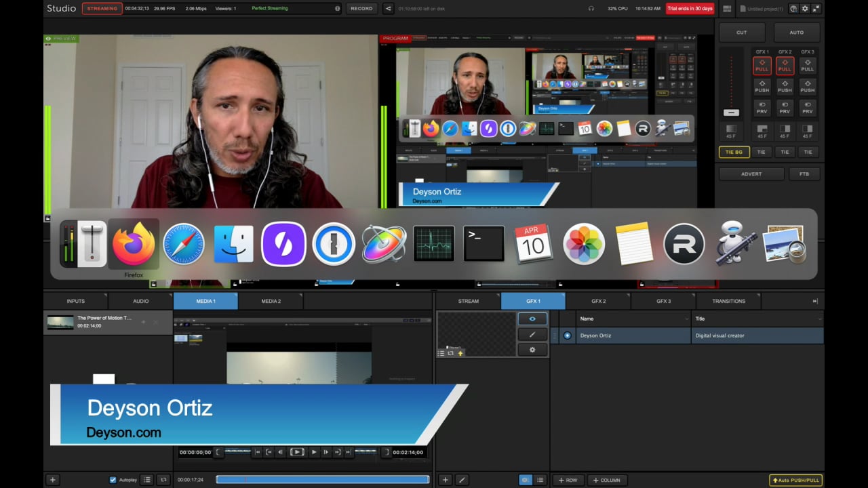Open the R logo app in dock
The height and width of the screenshot is (488, 868).
684,244
